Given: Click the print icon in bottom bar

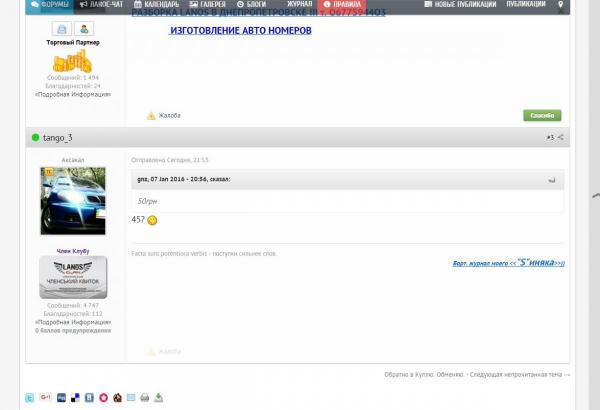Looking at the screenshot, I should (144, 397).
